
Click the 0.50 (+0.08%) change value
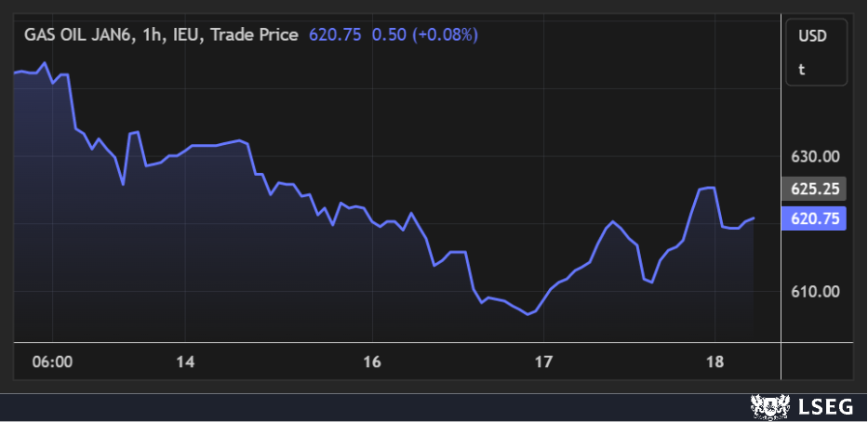[x=425, y=35]
